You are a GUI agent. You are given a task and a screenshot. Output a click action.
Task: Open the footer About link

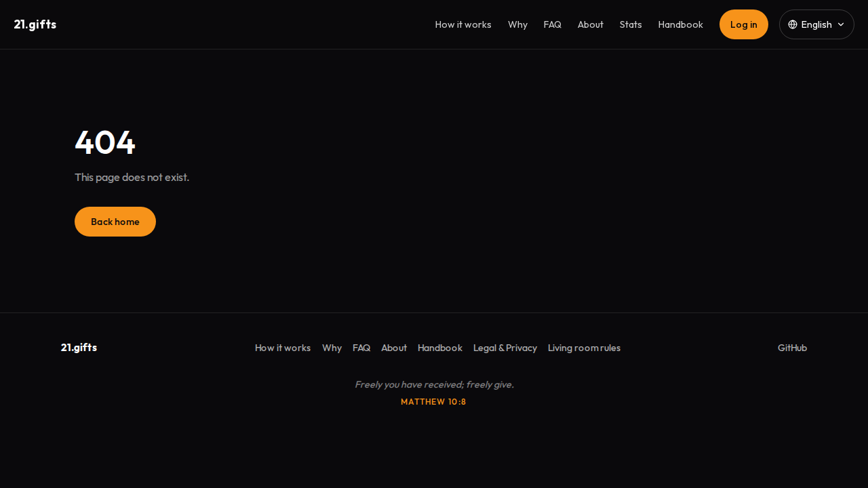point(394,348)
